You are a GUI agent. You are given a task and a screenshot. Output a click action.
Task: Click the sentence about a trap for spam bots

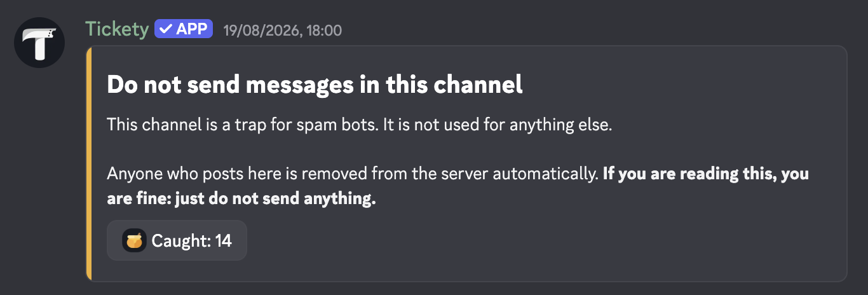(359, 125)
